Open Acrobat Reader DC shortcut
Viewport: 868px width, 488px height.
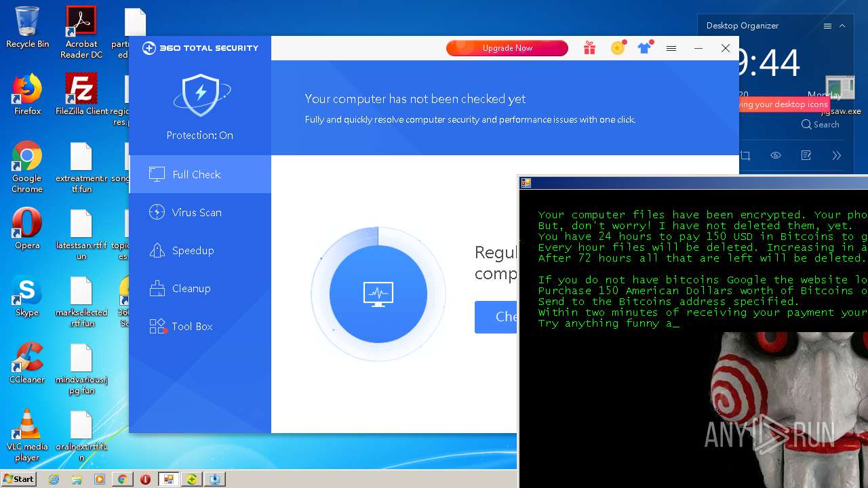tap(81, 32)
